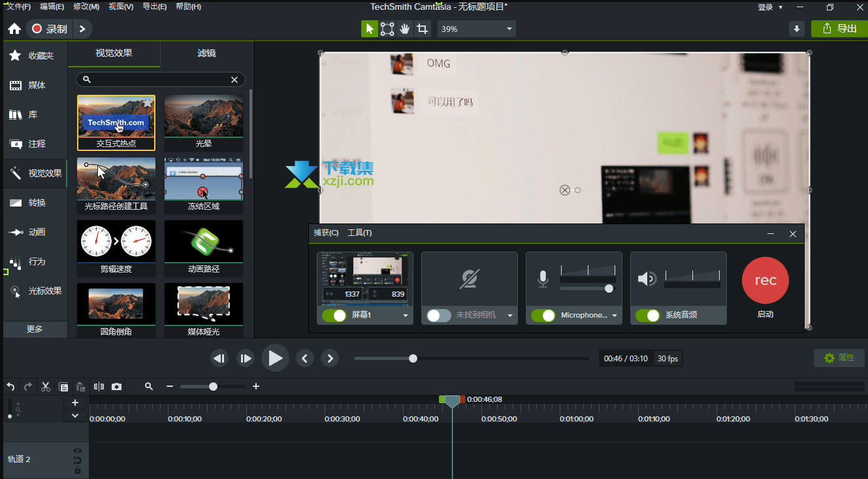Click the effects search input field
This screenshot has width=868, height=479.
tap(161, 80)
